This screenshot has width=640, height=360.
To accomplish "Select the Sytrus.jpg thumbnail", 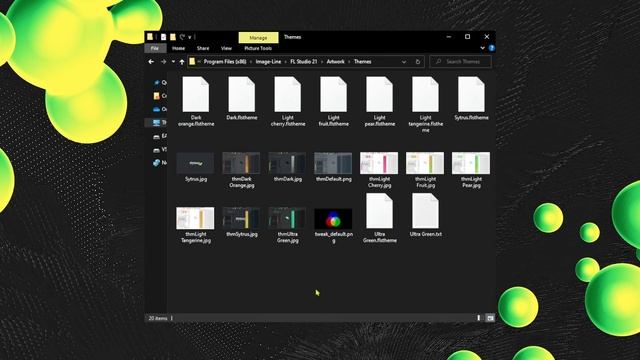I will point(196,163).
